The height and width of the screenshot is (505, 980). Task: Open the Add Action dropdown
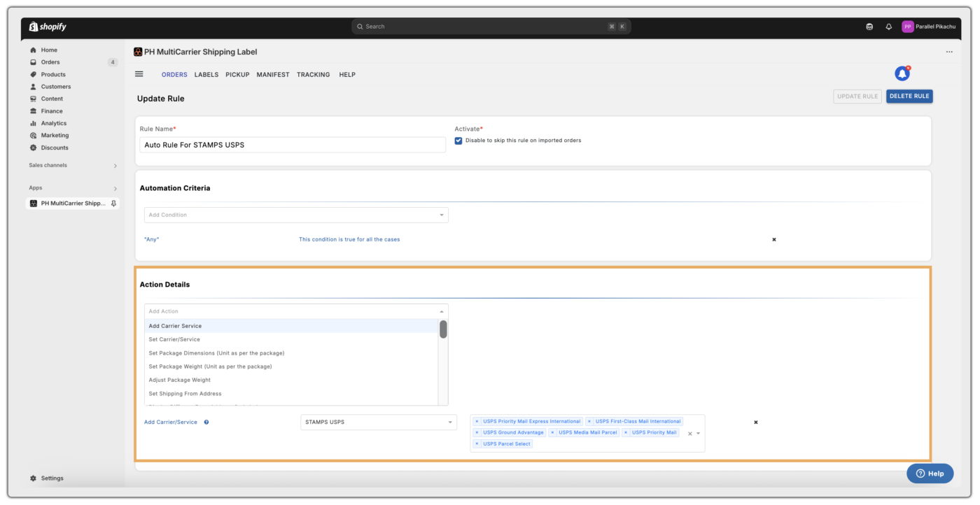296,311
